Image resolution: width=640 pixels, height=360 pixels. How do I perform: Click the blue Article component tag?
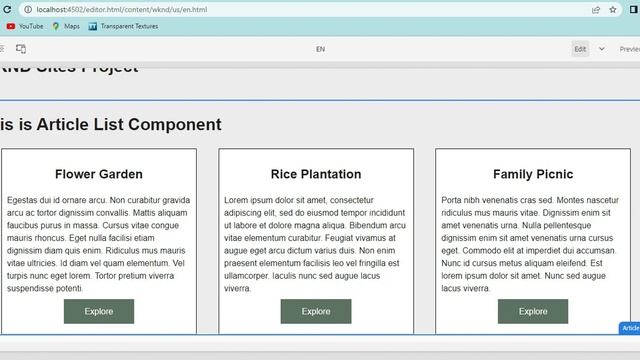[630, 328]
